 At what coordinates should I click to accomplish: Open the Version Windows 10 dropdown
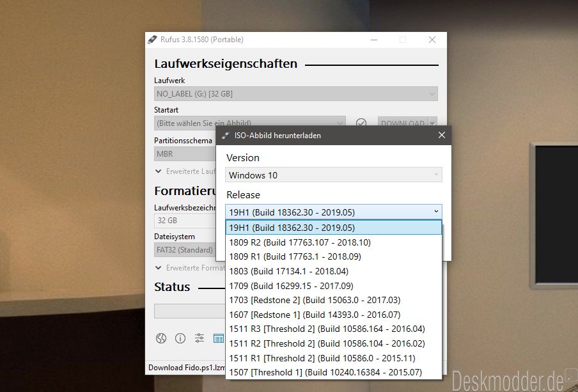point(334,175)
